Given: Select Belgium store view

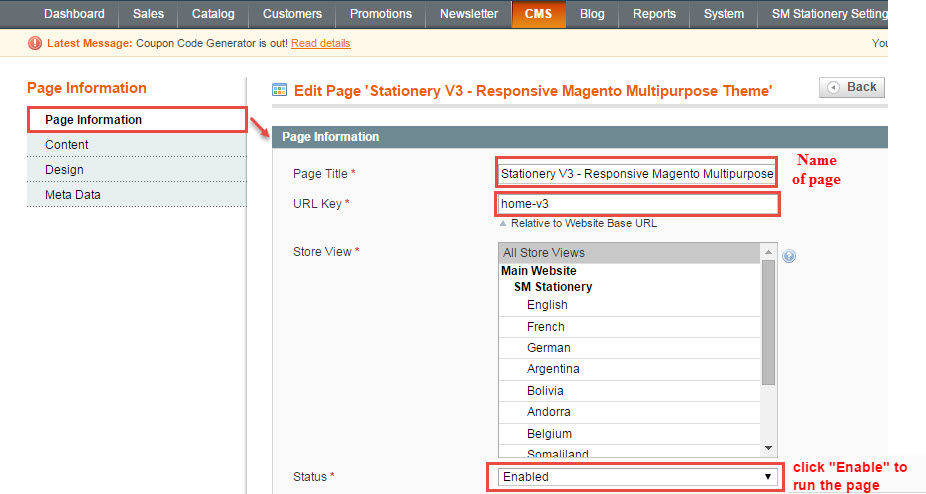Looking at the screenshot, I should (x=630, y=434).
